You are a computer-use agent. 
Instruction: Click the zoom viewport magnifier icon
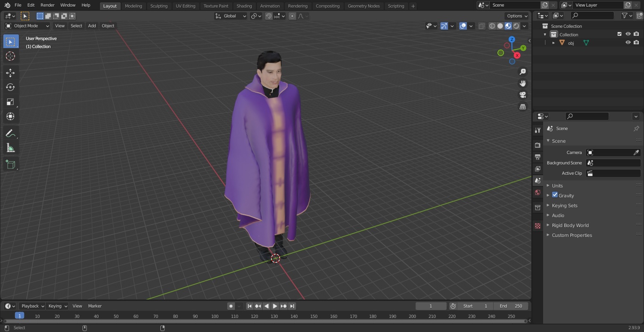[522, 72]
